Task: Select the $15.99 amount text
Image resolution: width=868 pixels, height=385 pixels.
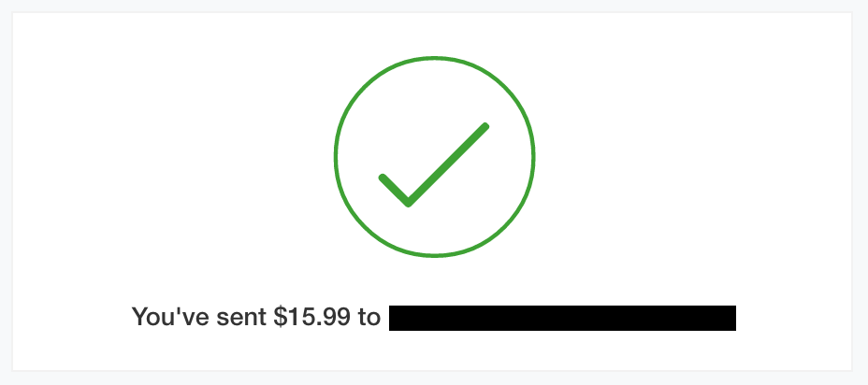Action: [311, 317]
